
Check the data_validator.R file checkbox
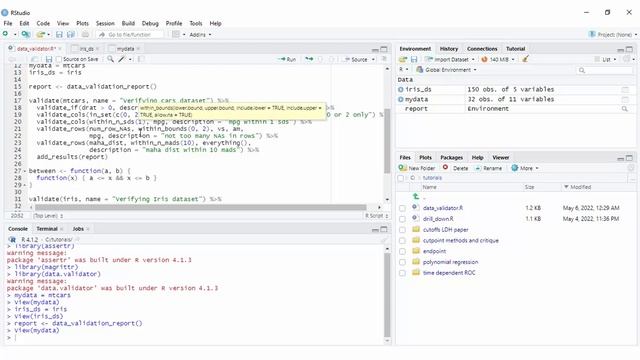[x=402, y=208]
